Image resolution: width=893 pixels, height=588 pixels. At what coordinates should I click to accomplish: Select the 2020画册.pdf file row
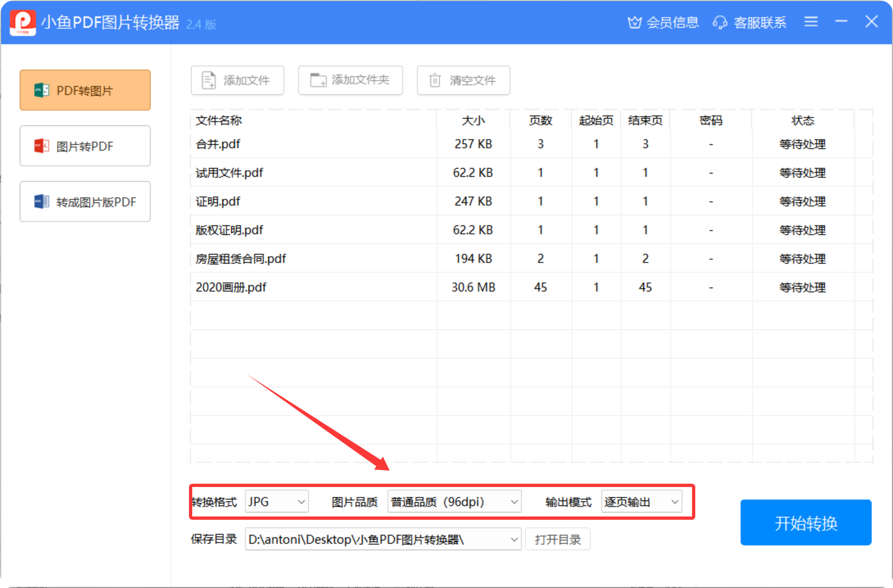(311, 287)
